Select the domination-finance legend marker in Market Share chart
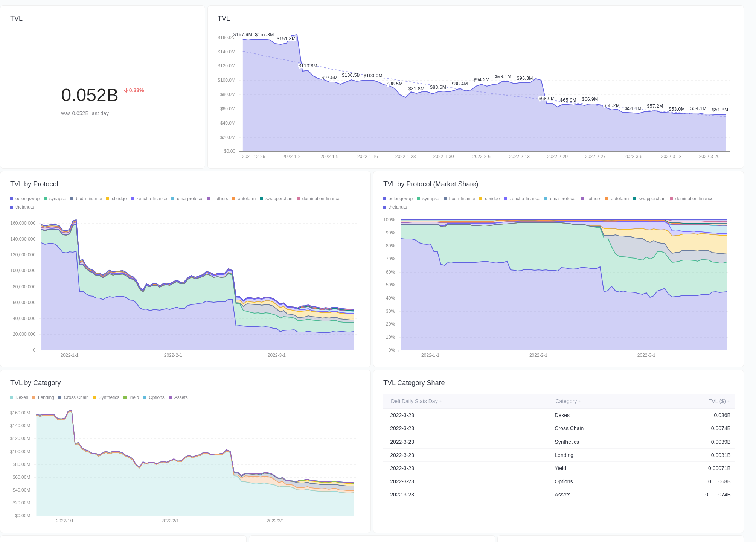 (671, 198)
